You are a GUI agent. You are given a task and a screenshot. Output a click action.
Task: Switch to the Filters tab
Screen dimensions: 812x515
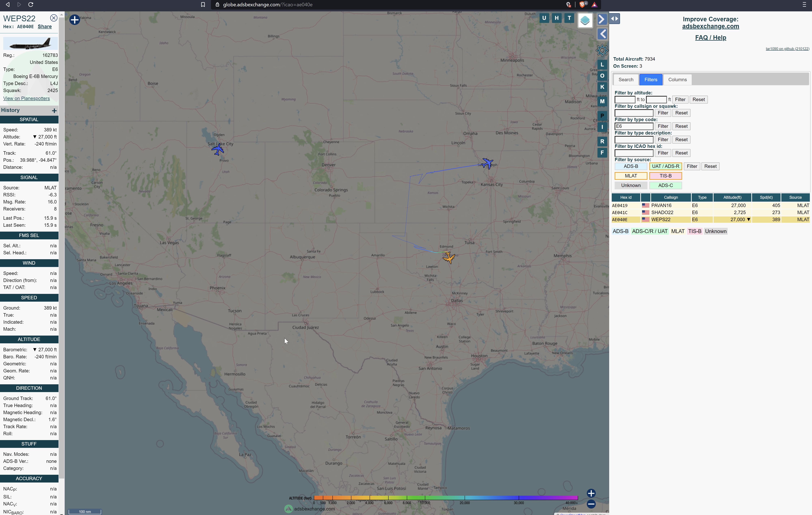coord(651,80)
